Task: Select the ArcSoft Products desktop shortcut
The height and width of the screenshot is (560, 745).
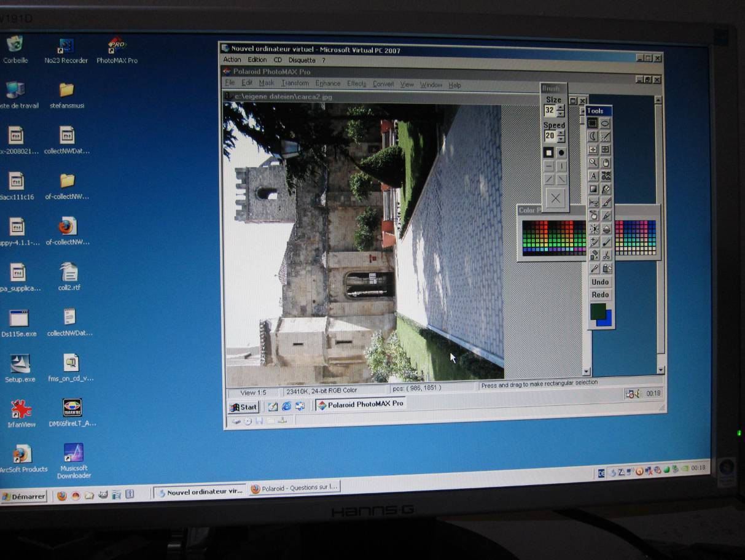Action: pos(22,459)
